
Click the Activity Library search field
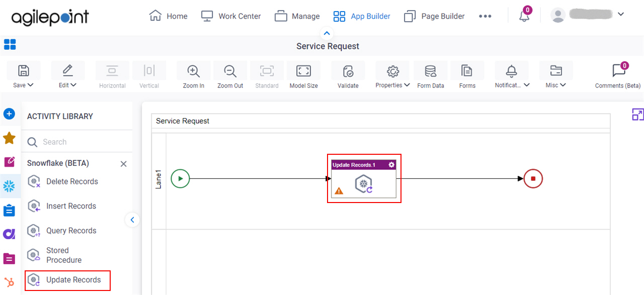(x=77, y=142)
